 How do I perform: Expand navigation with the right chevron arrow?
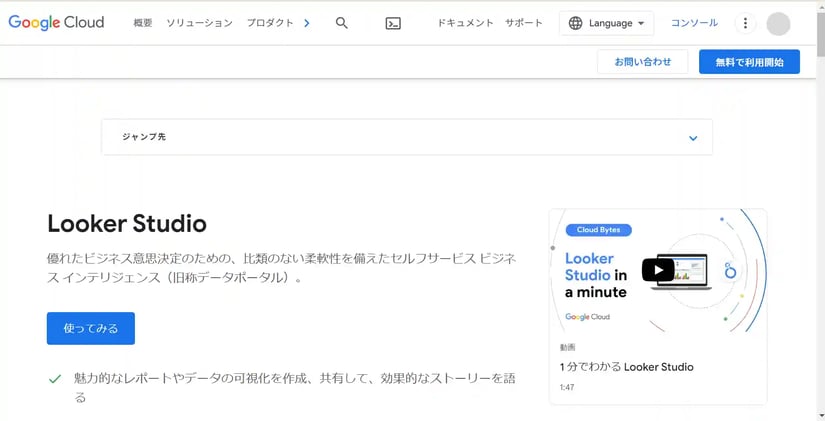tap(307, 23)
